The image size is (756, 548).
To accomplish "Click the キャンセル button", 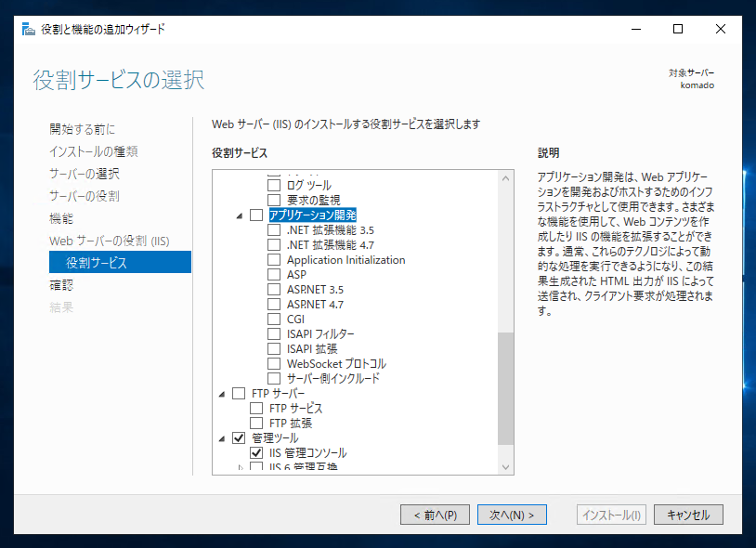I will tap(688, 515).
